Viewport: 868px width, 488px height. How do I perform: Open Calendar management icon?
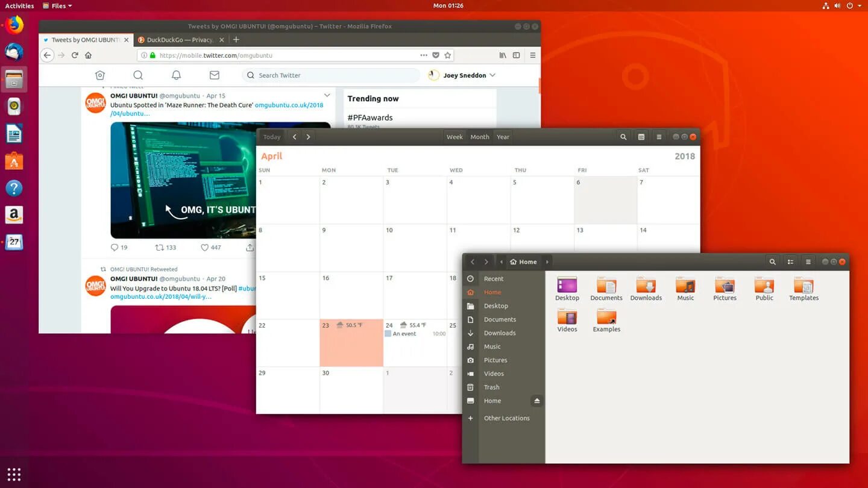click(x=641, y=137)
